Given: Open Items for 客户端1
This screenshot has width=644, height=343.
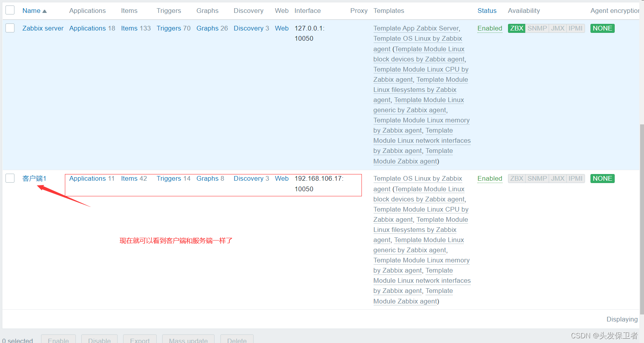Looking at the screenshot, I should 129,178.
